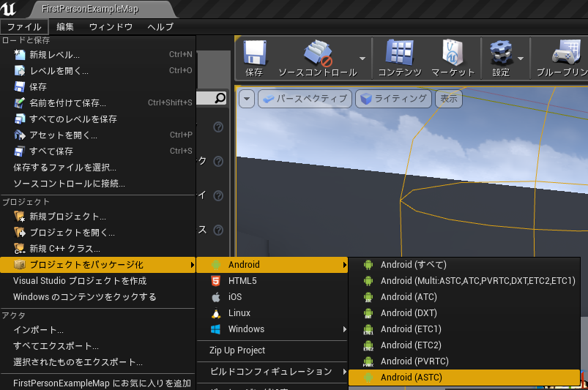Expand the Android platform submenu
The height and width of the screenshot is (390, 588).
pyautogui.click(x=272, y=265)
